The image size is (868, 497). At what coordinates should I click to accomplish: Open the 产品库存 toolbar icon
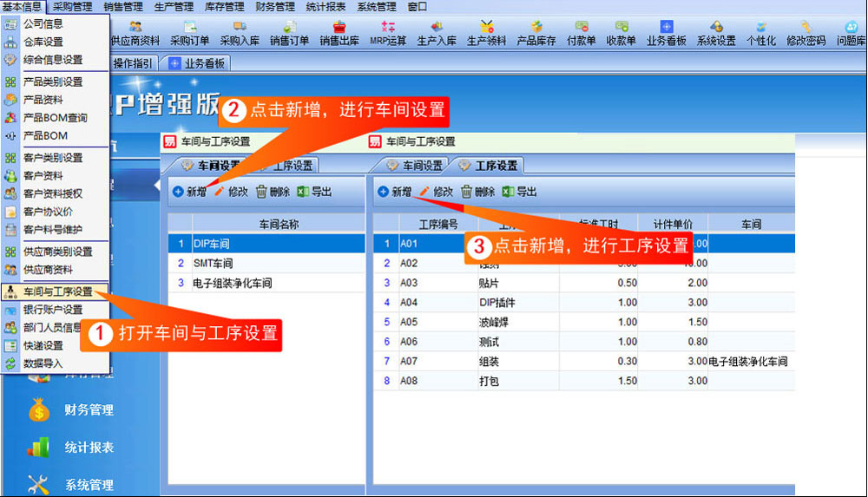click(x=536, y=33)
